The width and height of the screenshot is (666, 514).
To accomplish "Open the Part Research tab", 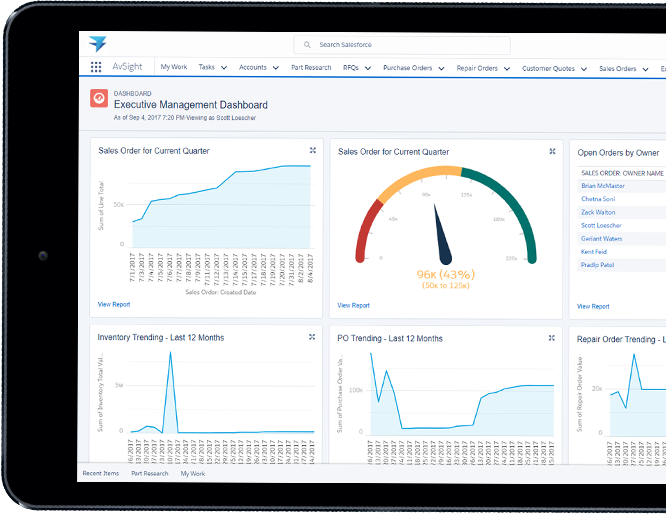I will click(x=311, y=68).
